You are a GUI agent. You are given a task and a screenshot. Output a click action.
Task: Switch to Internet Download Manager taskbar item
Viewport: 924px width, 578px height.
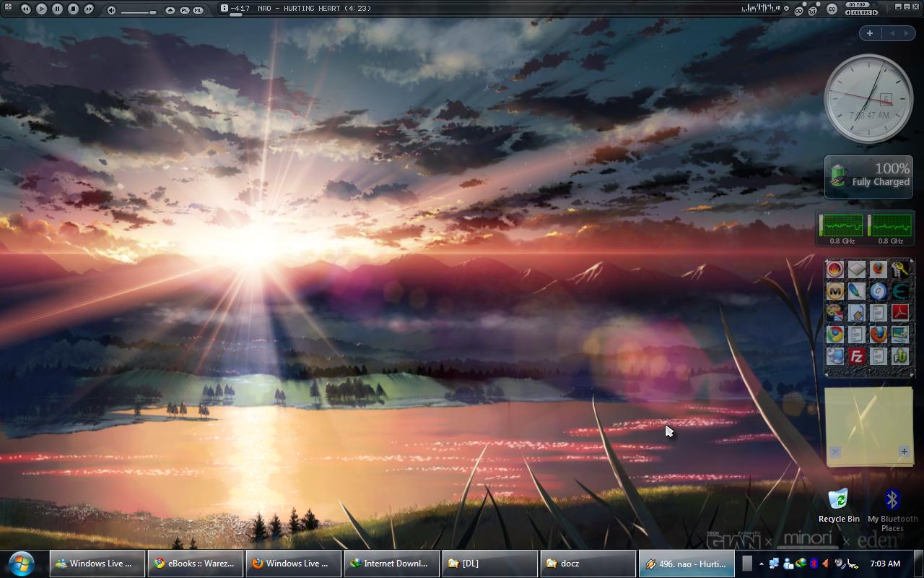391,564
